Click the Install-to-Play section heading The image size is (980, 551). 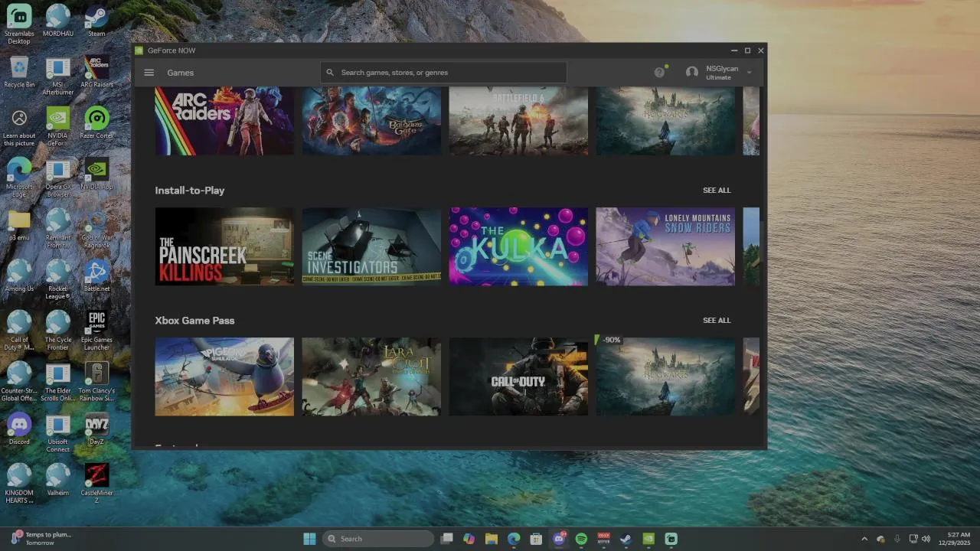point(190,191)
